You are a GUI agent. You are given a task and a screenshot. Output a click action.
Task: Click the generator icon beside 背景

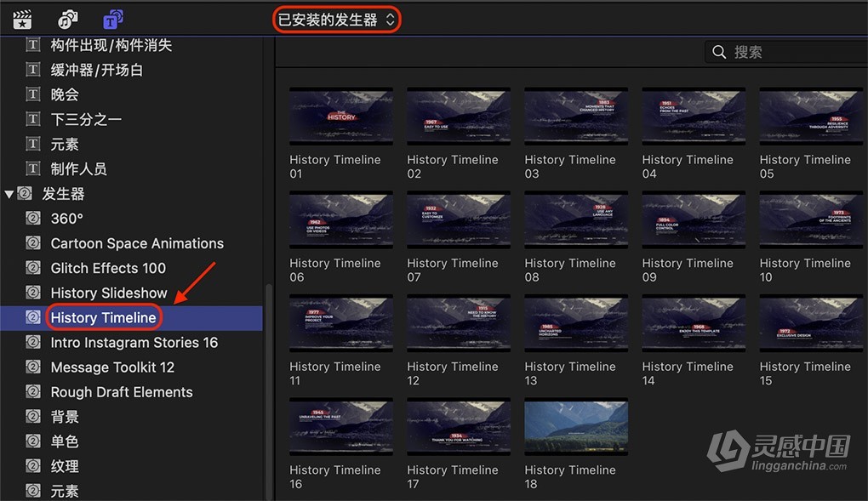pyautogui.click(x=33, y=416)
